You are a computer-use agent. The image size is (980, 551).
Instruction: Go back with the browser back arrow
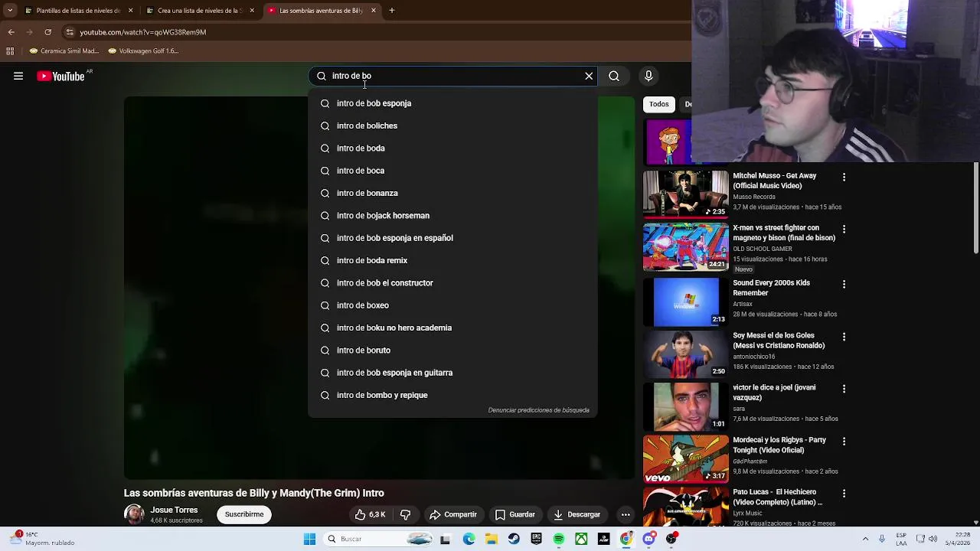pyautogui.click(x=11, y=32)
